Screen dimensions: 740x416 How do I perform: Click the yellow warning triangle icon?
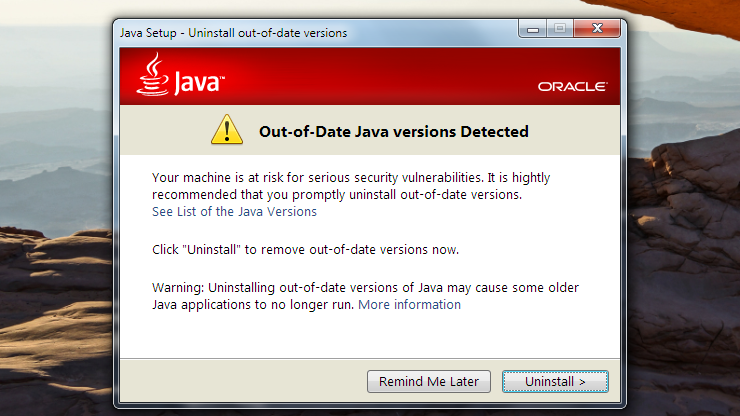tap(227, 129)
